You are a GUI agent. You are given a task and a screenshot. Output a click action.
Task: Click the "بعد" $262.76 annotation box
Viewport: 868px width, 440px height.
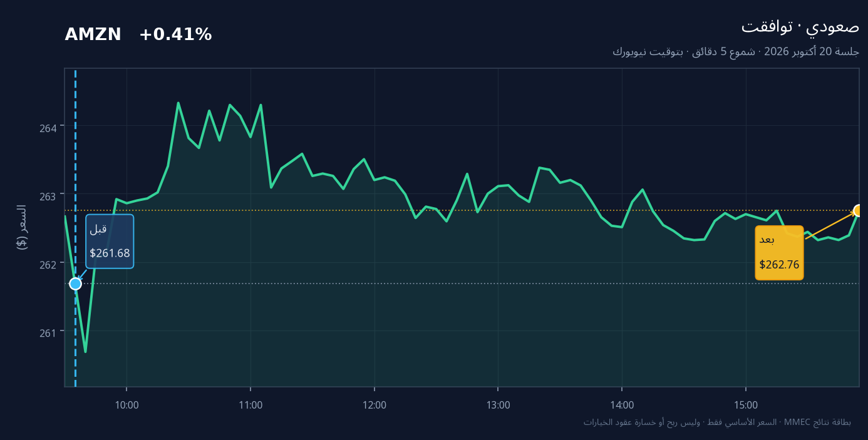pos(779,252)
